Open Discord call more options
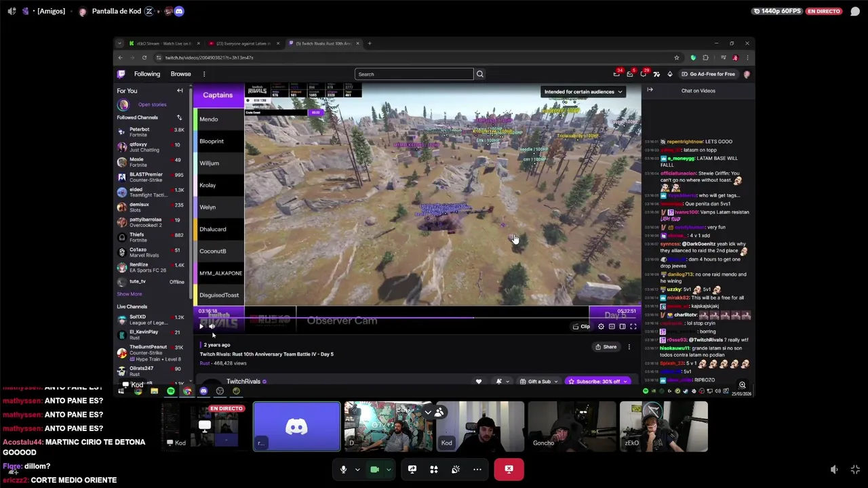Image resolution: width=868 pixels, height=488 pixels. 477,469
